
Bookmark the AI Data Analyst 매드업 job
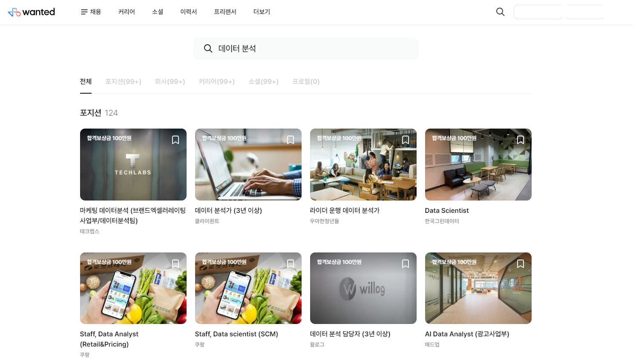(520, 264)
